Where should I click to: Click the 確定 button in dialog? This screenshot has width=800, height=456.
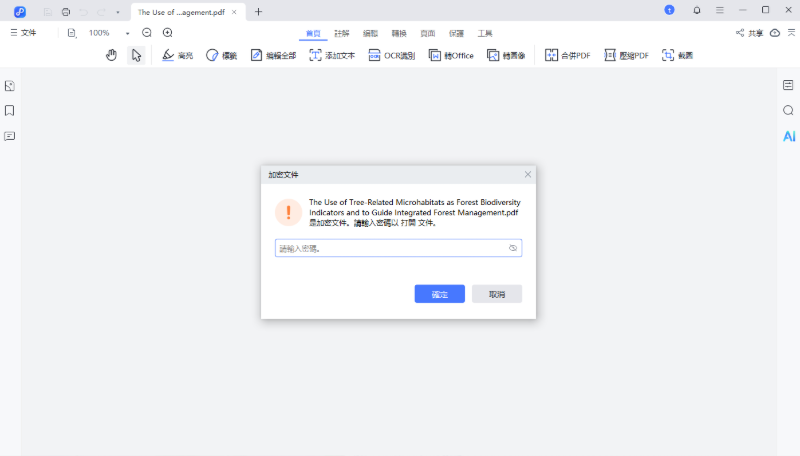click(x=440, y=294)
